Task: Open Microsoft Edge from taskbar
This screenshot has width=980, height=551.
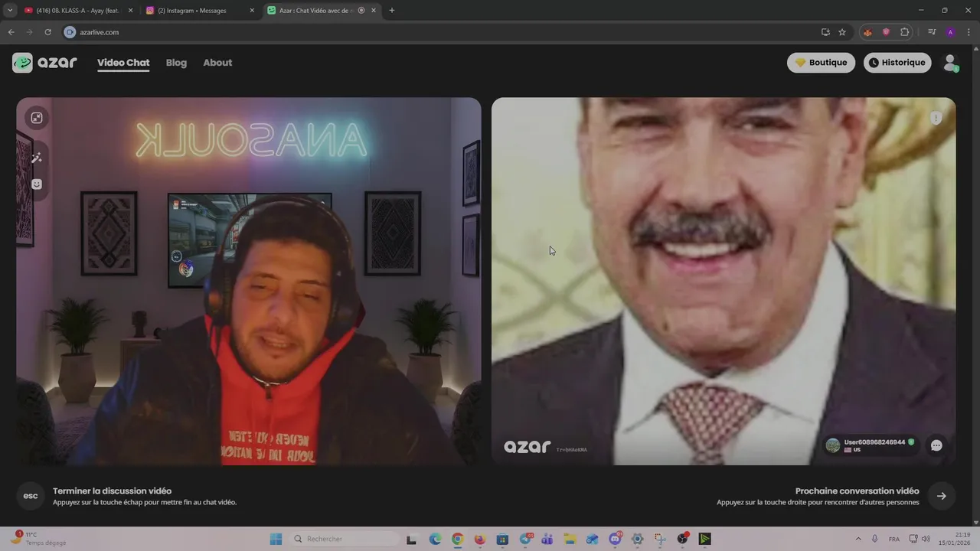Action: coord(435,539)
